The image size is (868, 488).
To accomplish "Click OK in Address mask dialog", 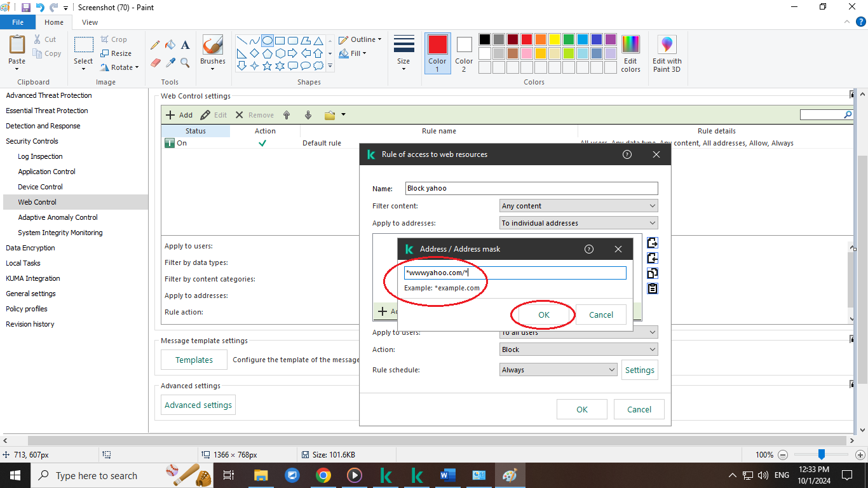I will (x=544, y=315).
